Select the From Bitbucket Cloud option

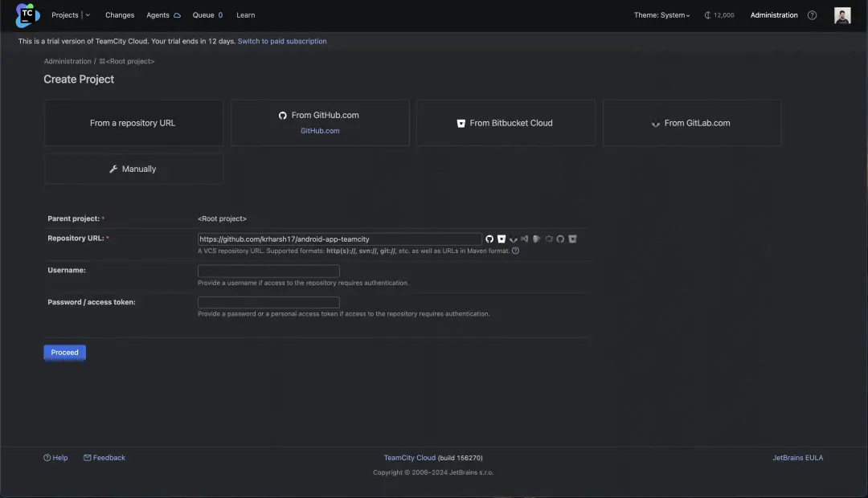506,123
